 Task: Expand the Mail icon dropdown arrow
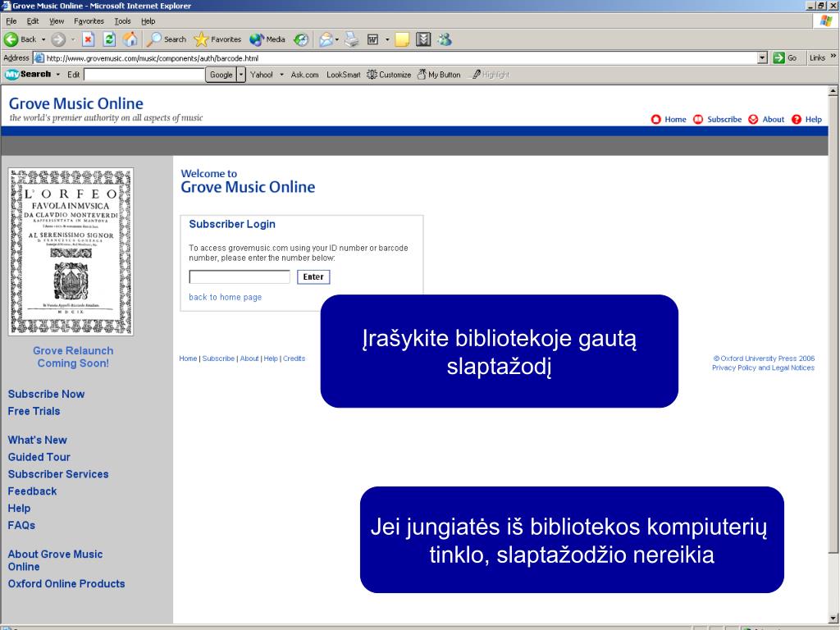(x=337, y=39)
